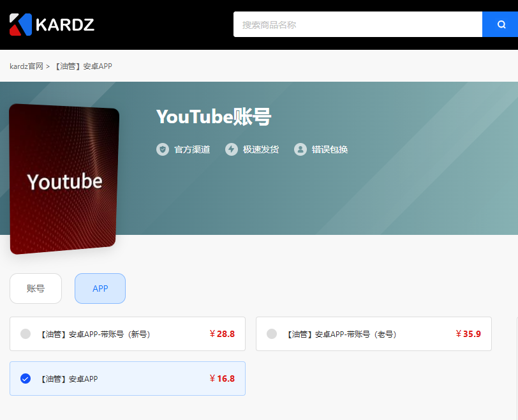Click the ¥28.8 price
The width and height of the screenshot is (518, 420).
click(222, 334)
